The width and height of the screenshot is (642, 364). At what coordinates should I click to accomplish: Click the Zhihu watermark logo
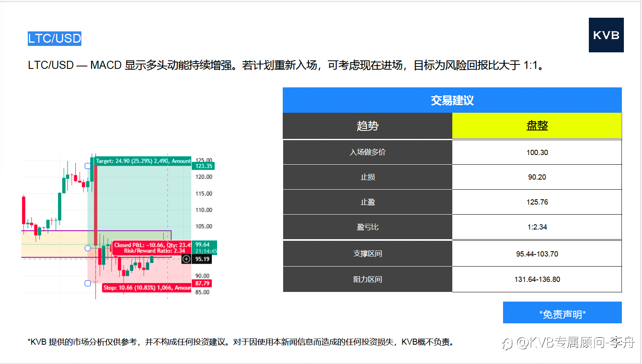pos(507,343)
